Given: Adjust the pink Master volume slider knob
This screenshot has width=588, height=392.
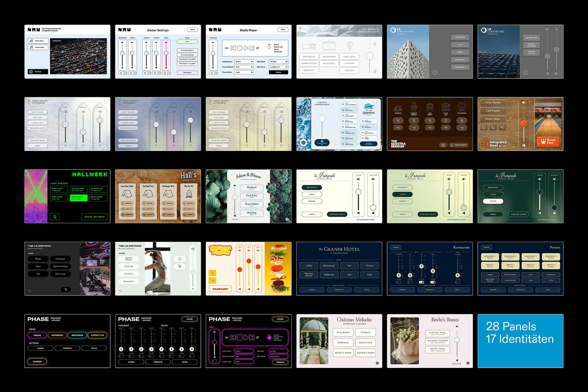Looking at the screenshot, I should point(166,53).
